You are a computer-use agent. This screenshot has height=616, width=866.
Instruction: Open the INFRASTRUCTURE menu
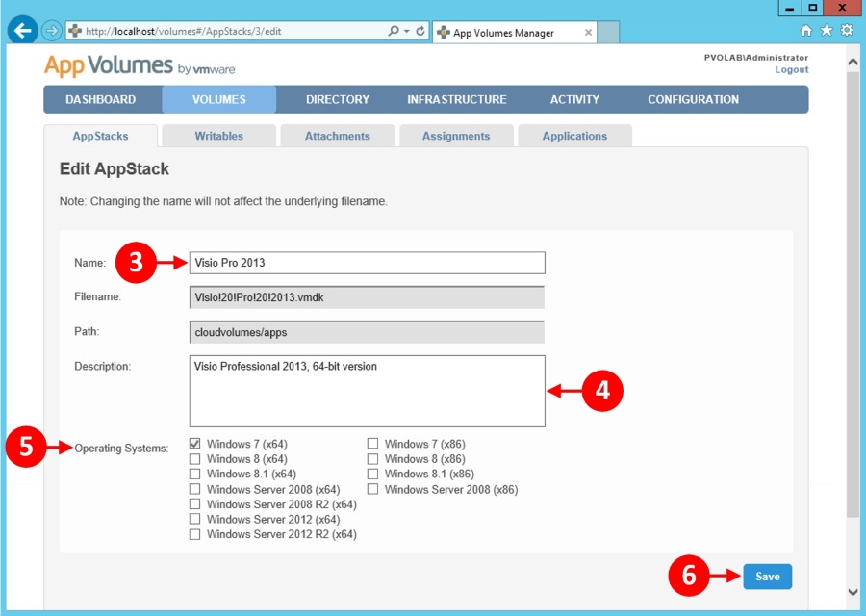[457, 99]
